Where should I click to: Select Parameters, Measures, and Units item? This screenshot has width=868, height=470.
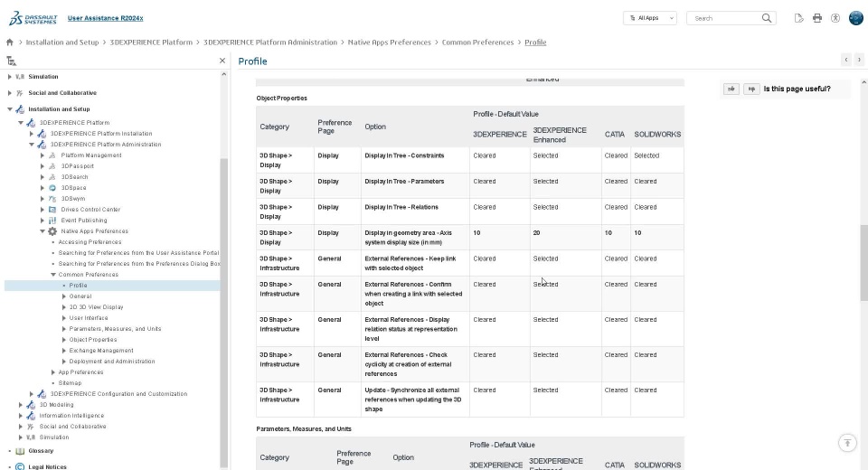115,329
